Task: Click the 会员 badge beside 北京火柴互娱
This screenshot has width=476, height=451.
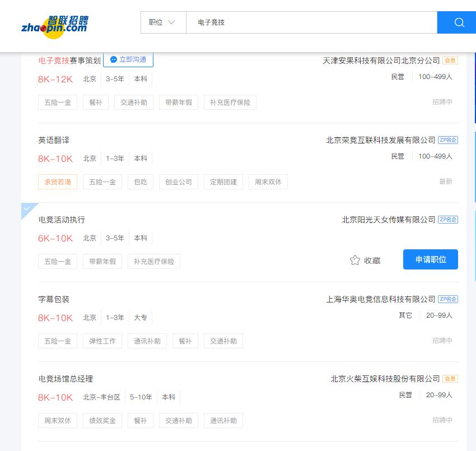Action: tap(450, 379)
